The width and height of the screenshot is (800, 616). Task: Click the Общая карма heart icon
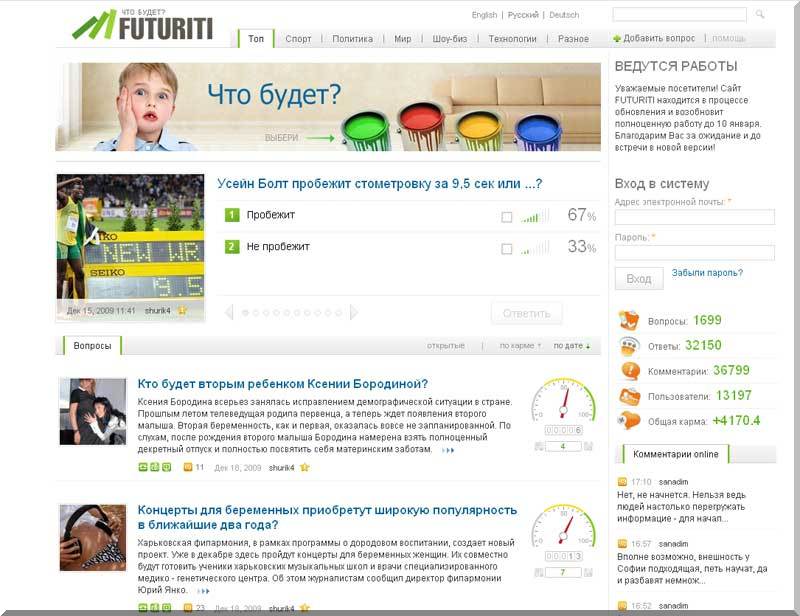click(x=629, y=421)
